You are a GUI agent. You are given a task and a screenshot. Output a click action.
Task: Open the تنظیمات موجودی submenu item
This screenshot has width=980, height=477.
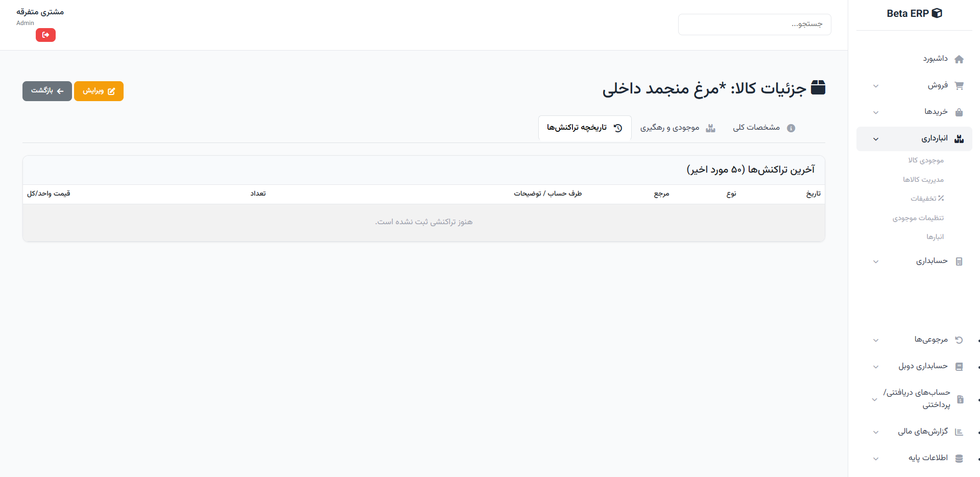tap(918, 218)
